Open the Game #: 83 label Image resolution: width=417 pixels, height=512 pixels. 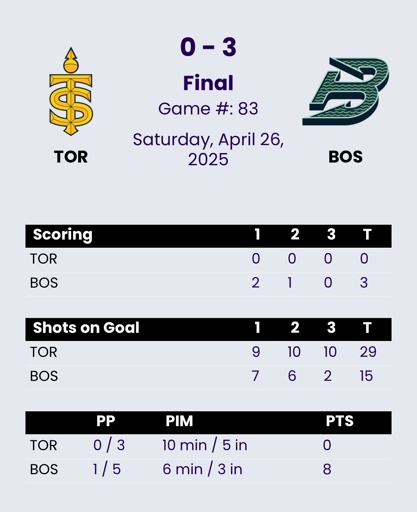tap(208, 109)
